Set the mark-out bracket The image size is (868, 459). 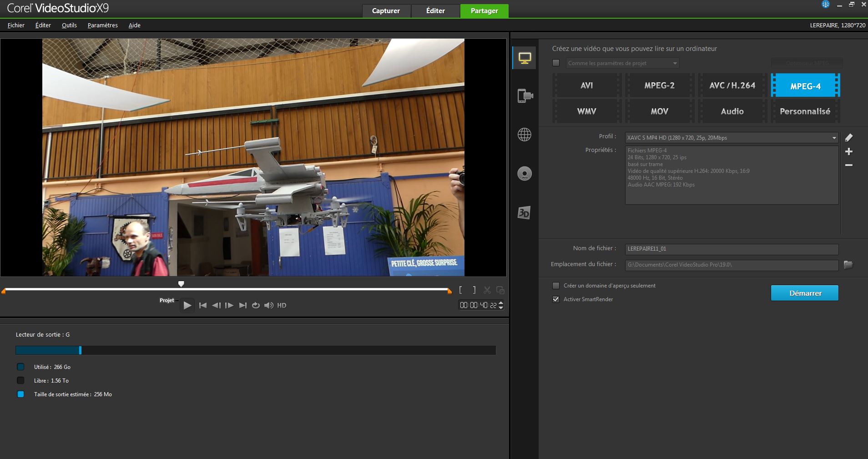(474, 290)
